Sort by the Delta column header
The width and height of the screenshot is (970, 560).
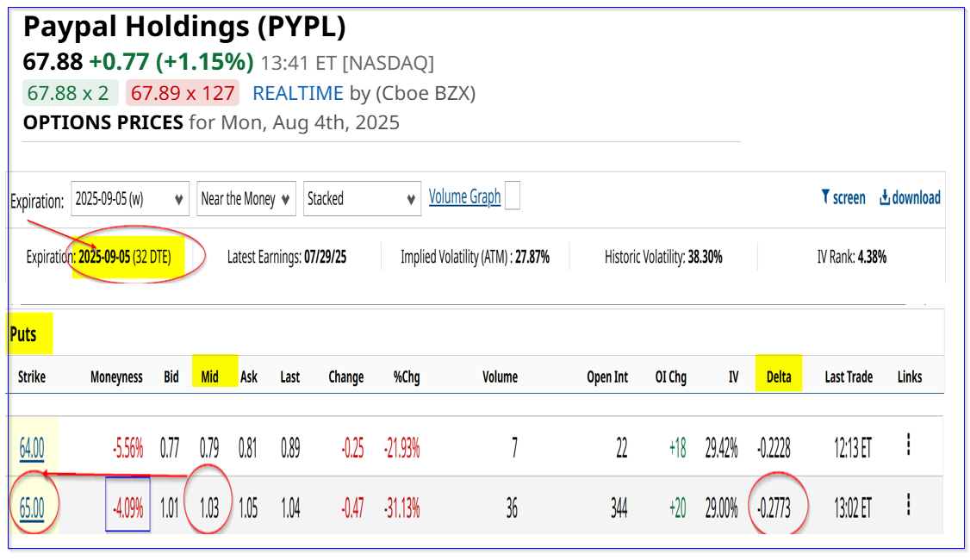coord(779,376)
